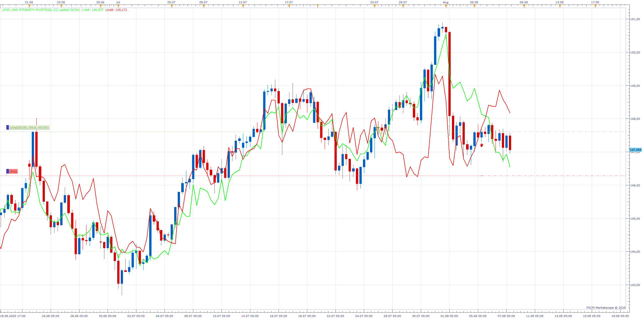
Task: Click the orange marker under 05.07
Action: [x=172, y=6]
